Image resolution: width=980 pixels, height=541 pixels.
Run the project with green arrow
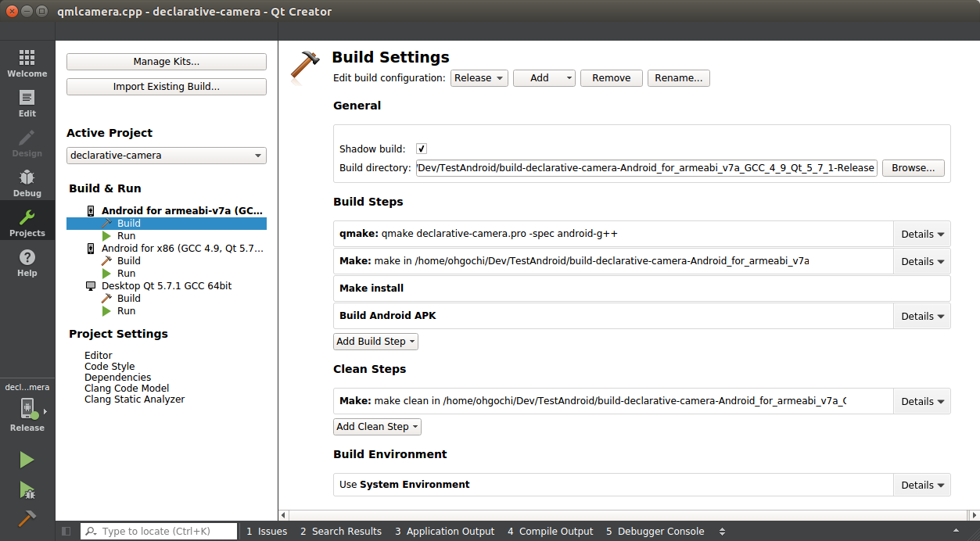click(27, 460)
